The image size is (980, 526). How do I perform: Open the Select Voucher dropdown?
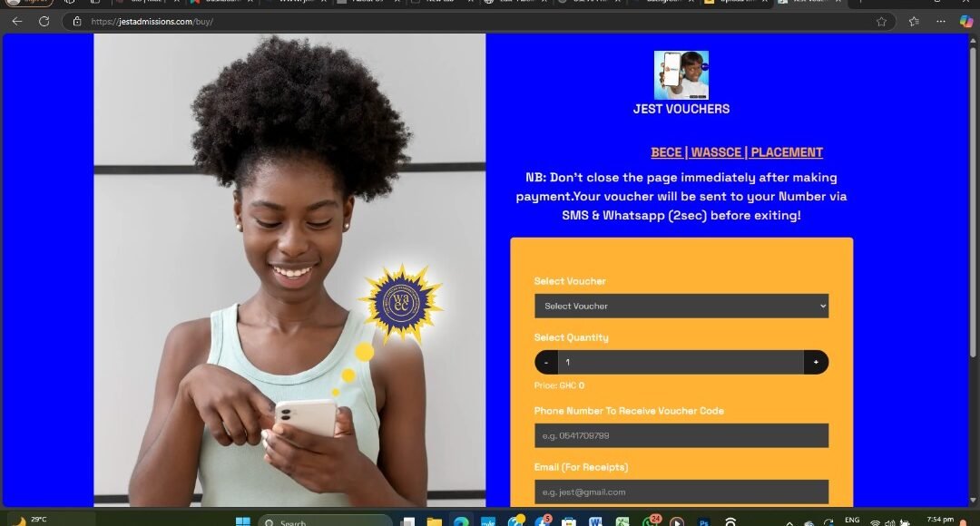pos(681,307)
